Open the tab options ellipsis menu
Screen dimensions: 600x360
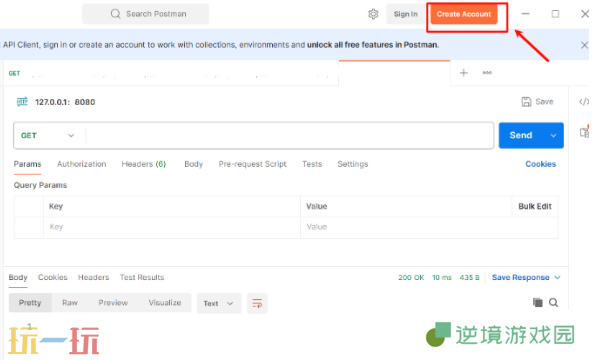tap(487, 73)
